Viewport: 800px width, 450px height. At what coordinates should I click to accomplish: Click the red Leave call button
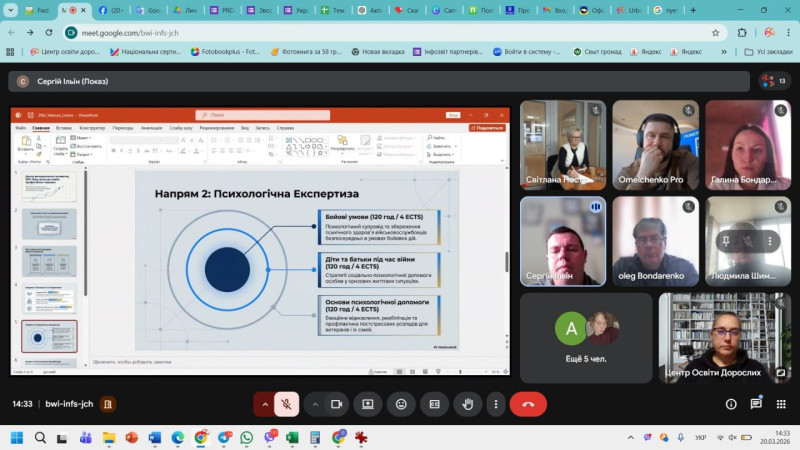tap(528, 404)
